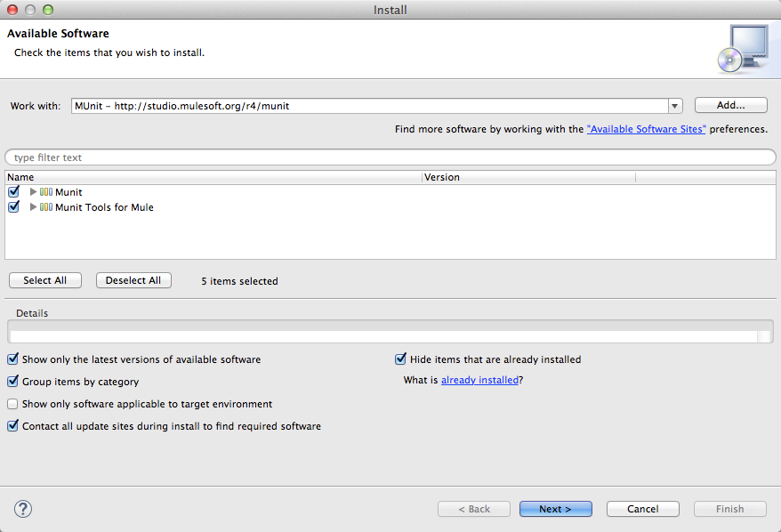
Task: Open the Available Software Sites link
Action: (x=646, y=129)
